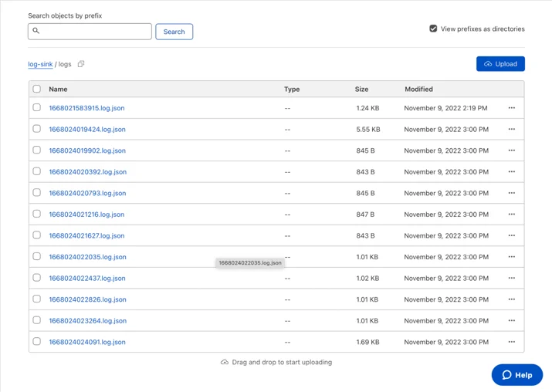Click the 5.55 KB size cell
This screenshot has height=392, width=552.
coord(368,130)
